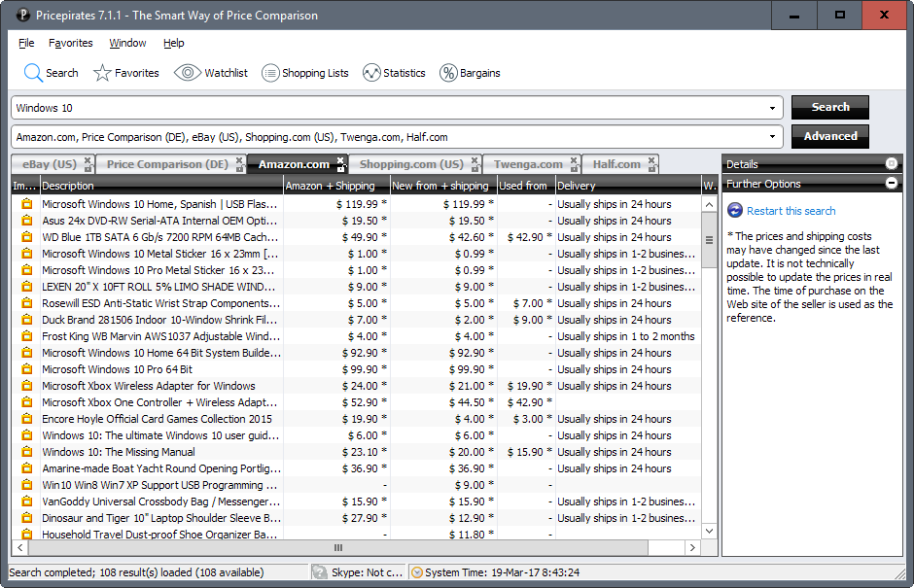This screenshot has height=588, width=914.
Task: Click cart icon for Duck Brand 281506 row
Action: (27, 320)
